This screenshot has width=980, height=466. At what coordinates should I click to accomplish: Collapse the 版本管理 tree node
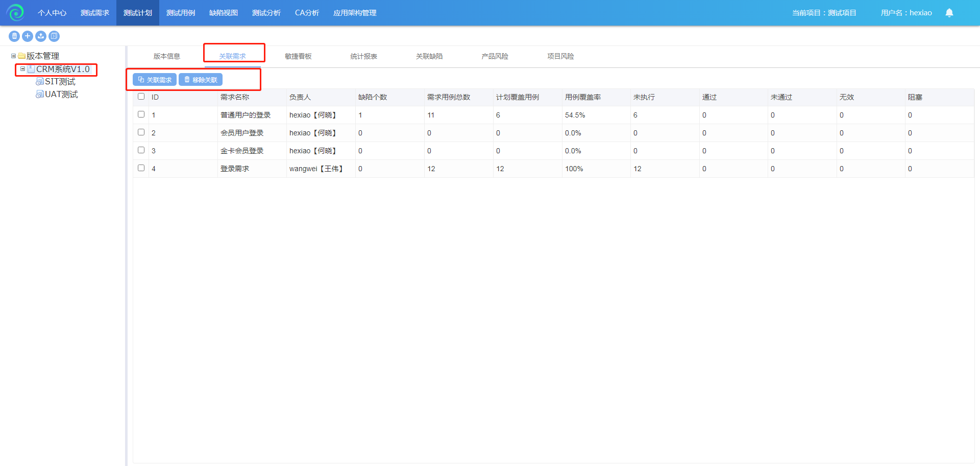click(x=13, y=56)
